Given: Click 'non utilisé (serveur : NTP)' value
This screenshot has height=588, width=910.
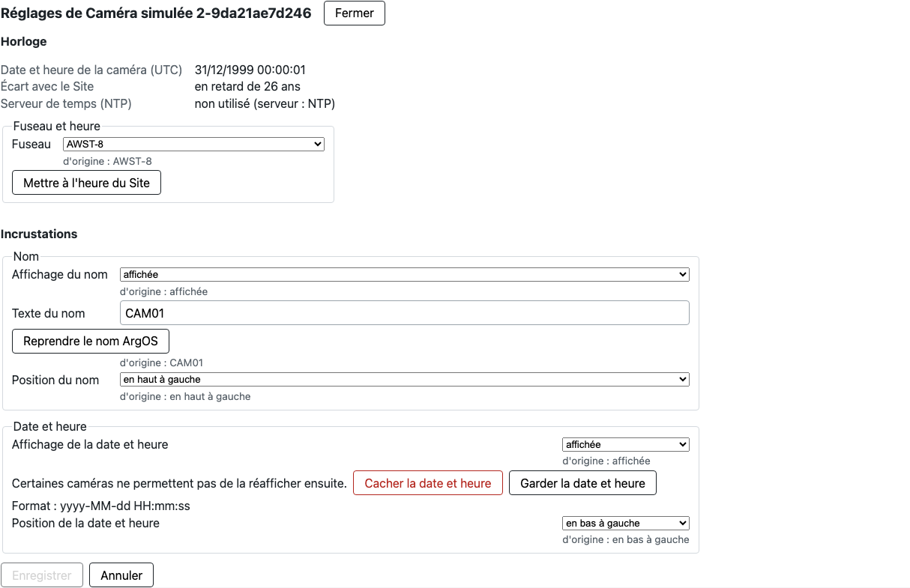Looking at the screenshot, I should [x=265, y=103].
